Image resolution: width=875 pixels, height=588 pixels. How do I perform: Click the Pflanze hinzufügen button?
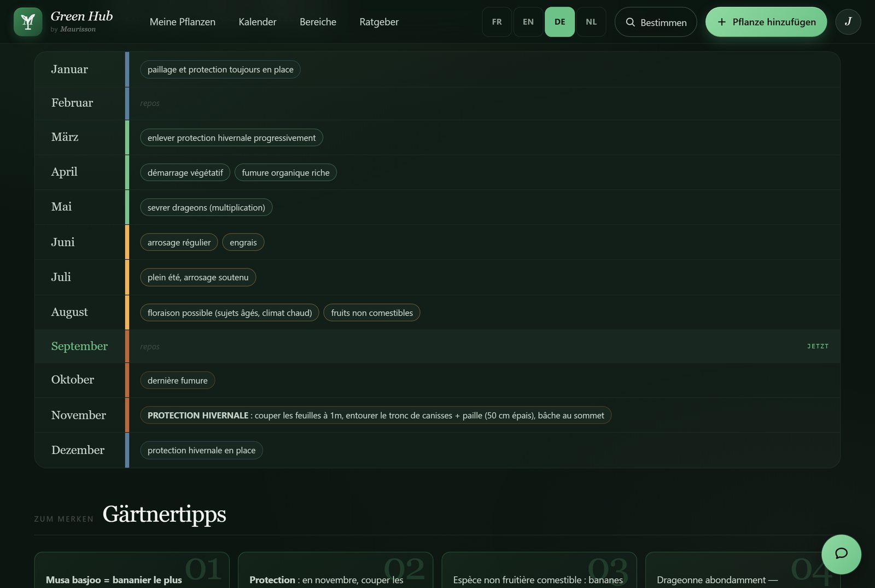click(x=766, y=22)
